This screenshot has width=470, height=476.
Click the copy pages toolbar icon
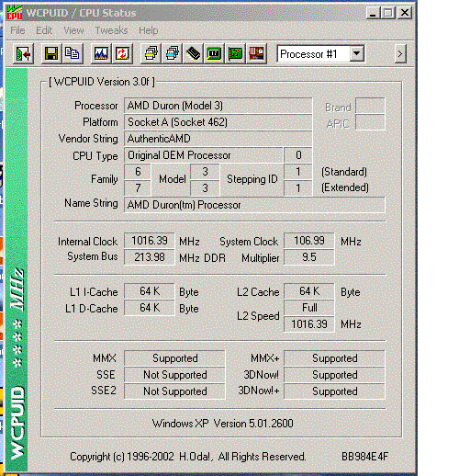[x=73, y=54]
